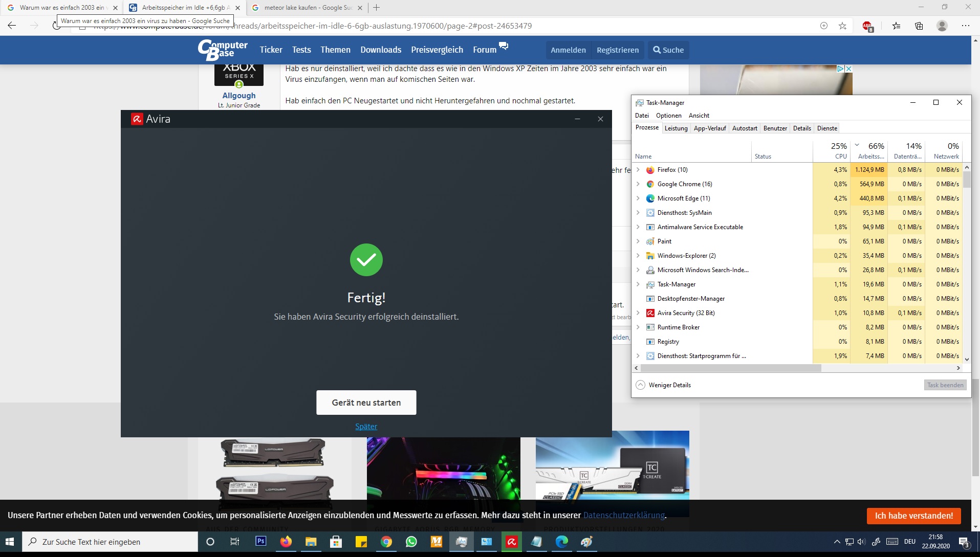The image size is (980, 557).
Task: Switch to the Leistung tab
Action: pos(676,128)
